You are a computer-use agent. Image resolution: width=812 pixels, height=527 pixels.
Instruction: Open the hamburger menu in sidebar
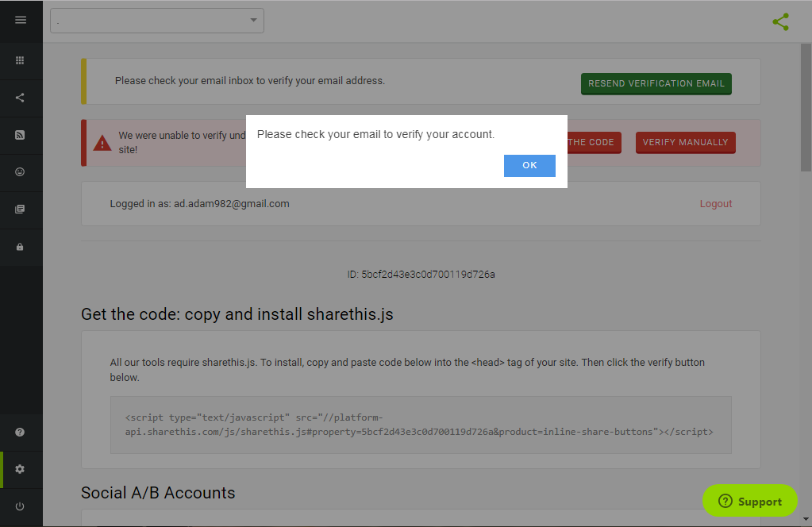[x=21, y=20]
